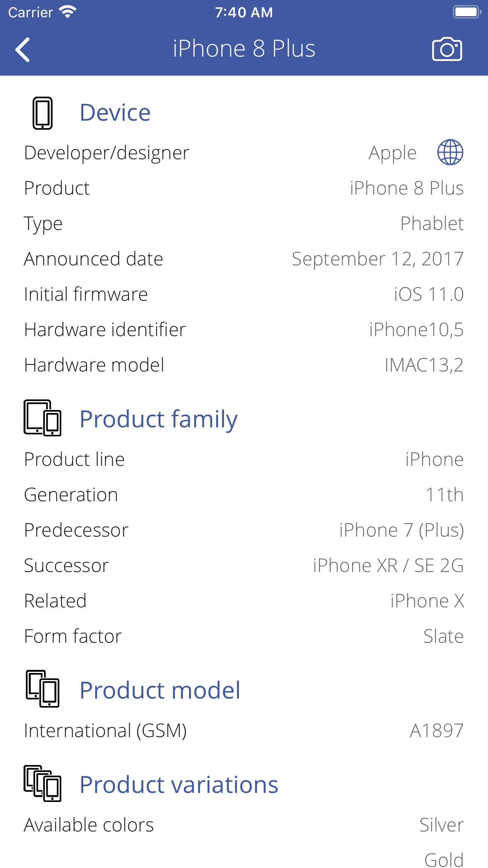The image size is (488, 868).
Task: Open the camera icon in header
Action: pyautogui.click(x=447, y=50)
